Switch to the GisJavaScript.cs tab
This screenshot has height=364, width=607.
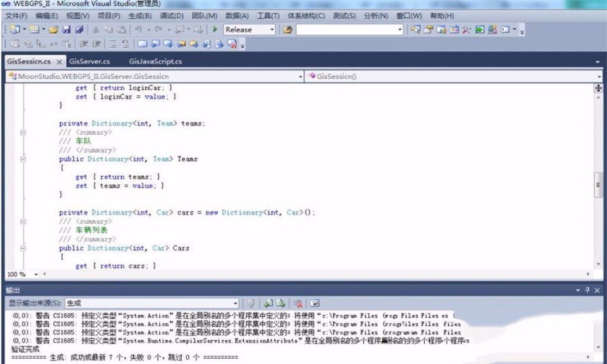(155, 61)
